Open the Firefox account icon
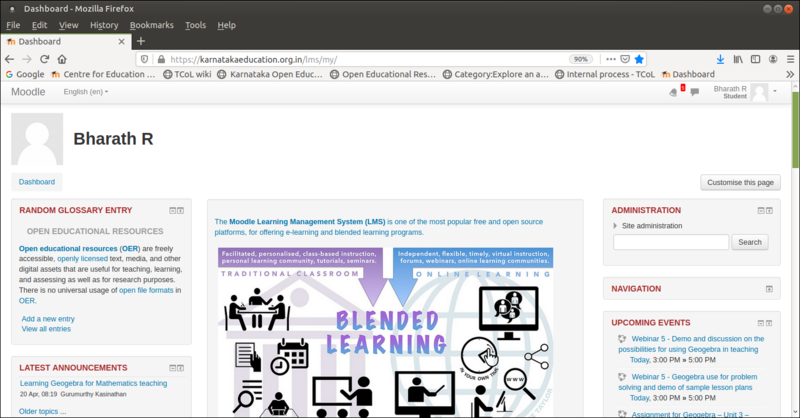This screenshot has width=800, height=418. point(773,59)
